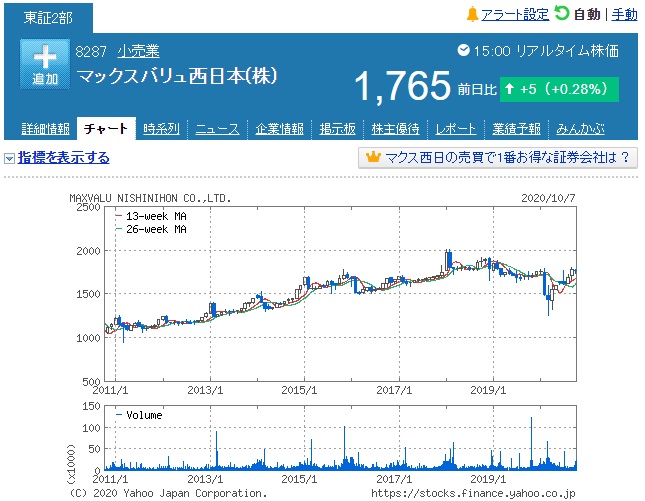Click the green +5 (+0.28%) change badge
The image size is (645, 501).
pyautogui.click(x=559, y=89)
